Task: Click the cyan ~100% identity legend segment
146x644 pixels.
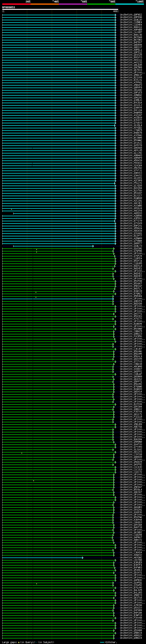Action: tap(130, 4)
